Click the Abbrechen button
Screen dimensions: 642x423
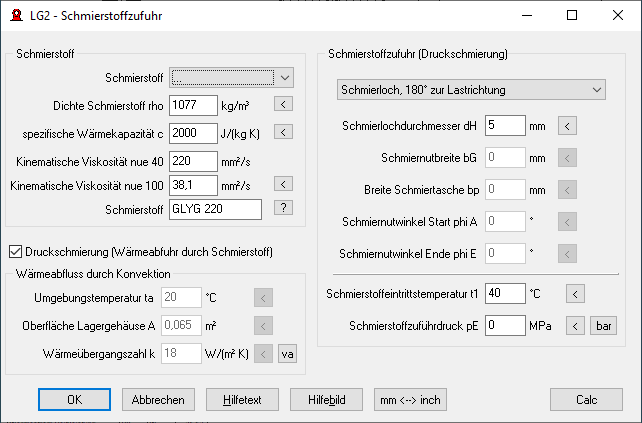158,399
